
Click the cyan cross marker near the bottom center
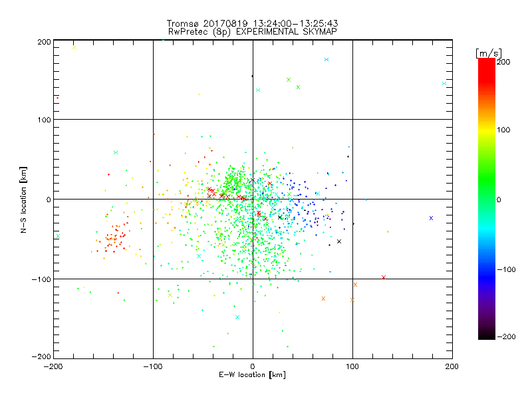pos(237,317)
